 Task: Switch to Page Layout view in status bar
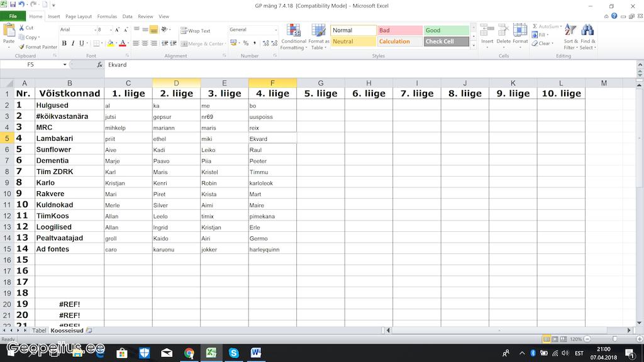click(555, 339)
